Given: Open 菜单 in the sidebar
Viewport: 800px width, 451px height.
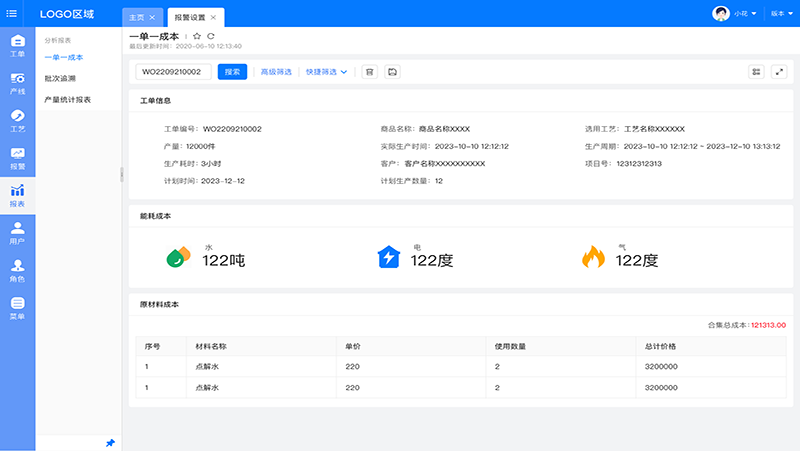Looking at the screenshot, I should [17, 308].
